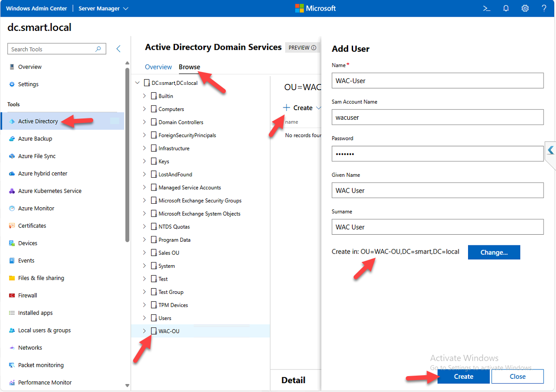Select the LostAndFound tree item
Image resolution: width=556 pixels, height=392 pixels.
point(175,175)
